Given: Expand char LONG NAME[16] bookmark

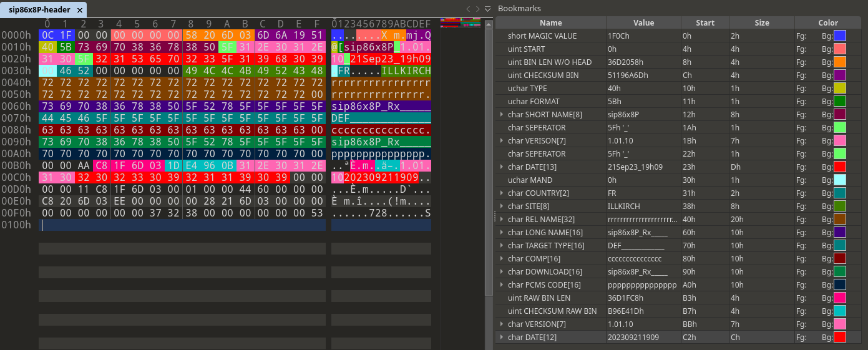Looking at the screenshot, I should click(502, 232).
